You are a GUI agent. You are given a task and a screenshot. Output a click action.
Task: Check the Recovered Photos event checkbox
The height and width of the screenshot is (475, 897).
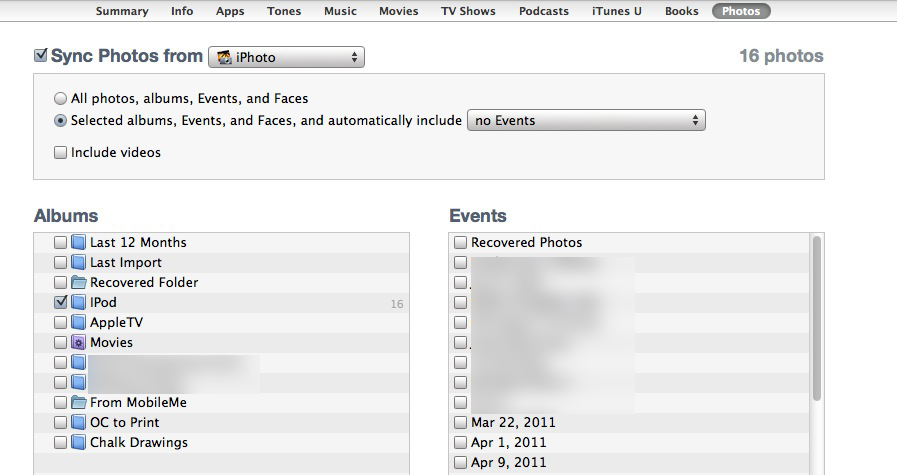[460, 242]
